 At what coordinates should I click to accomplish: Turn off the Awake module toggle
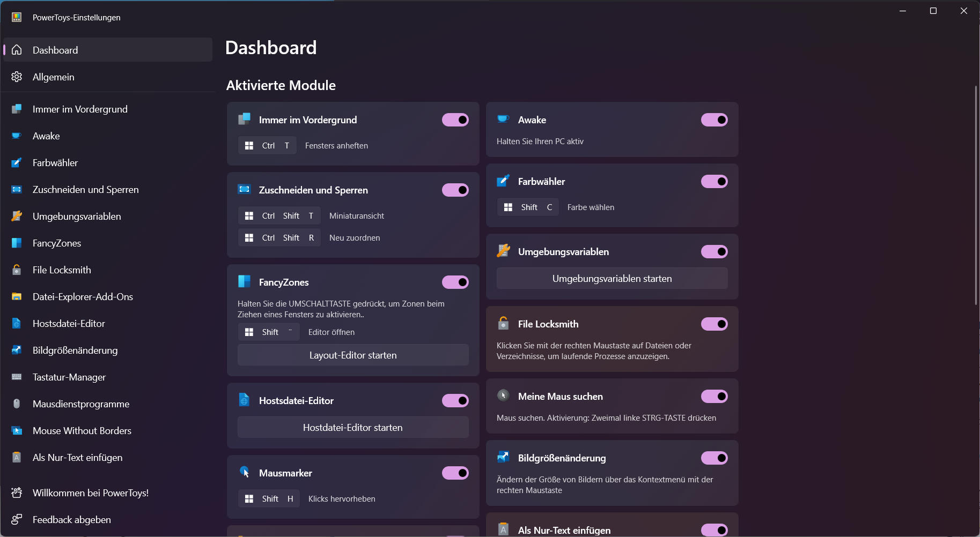click(714, 120)
